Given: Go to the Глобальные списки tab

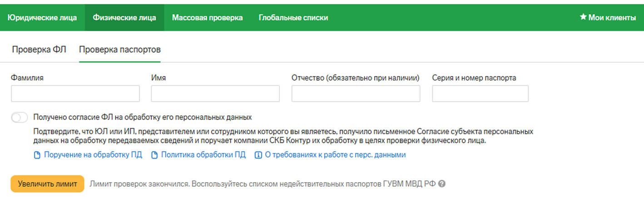Looking at the screenshot, I should point(293,18).
